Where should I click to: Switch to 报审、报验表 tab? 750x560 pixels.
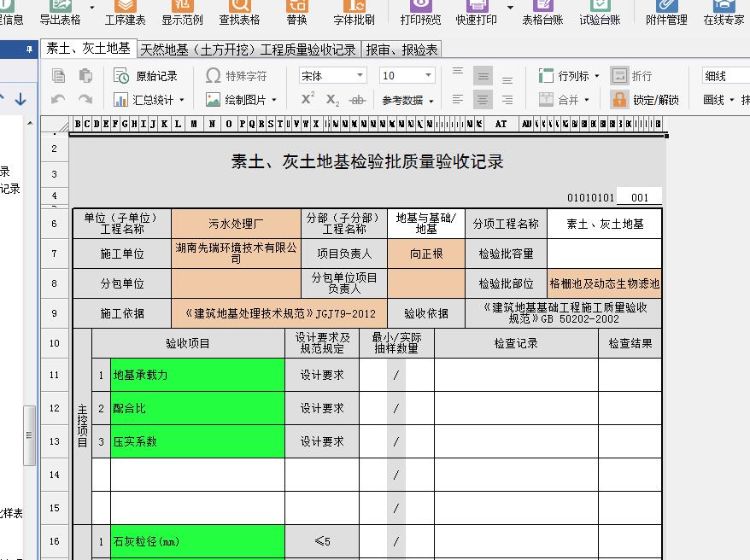click(401, 50)
